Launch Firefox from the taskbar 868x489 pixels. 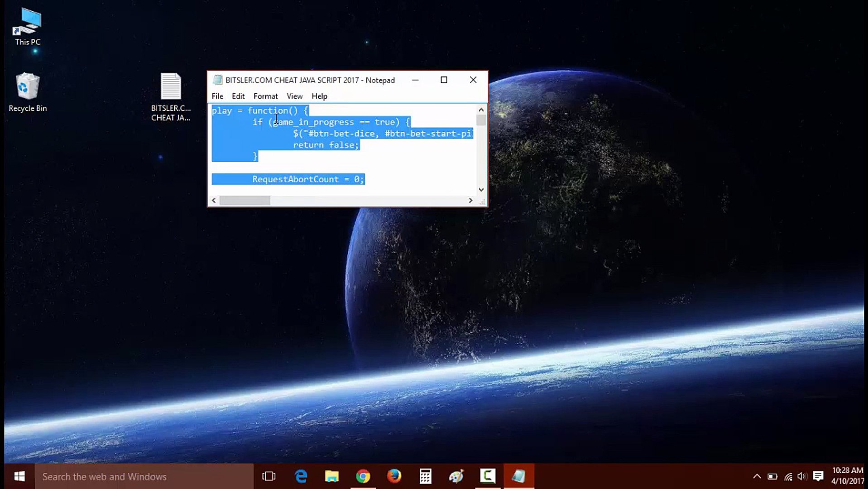coord(394,476)
